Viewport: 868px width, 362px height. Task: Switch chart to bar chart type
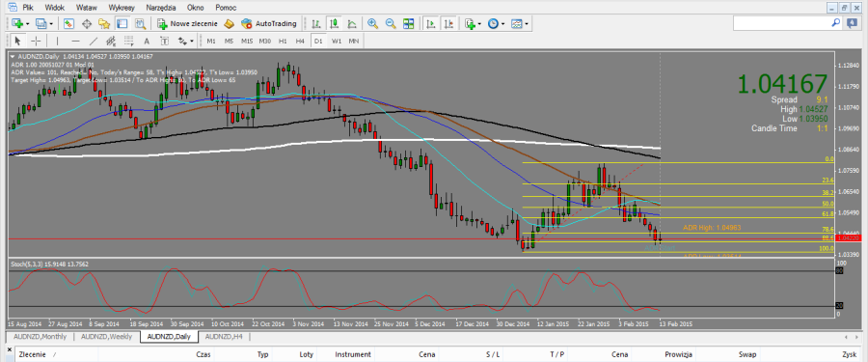click(316, 24)
